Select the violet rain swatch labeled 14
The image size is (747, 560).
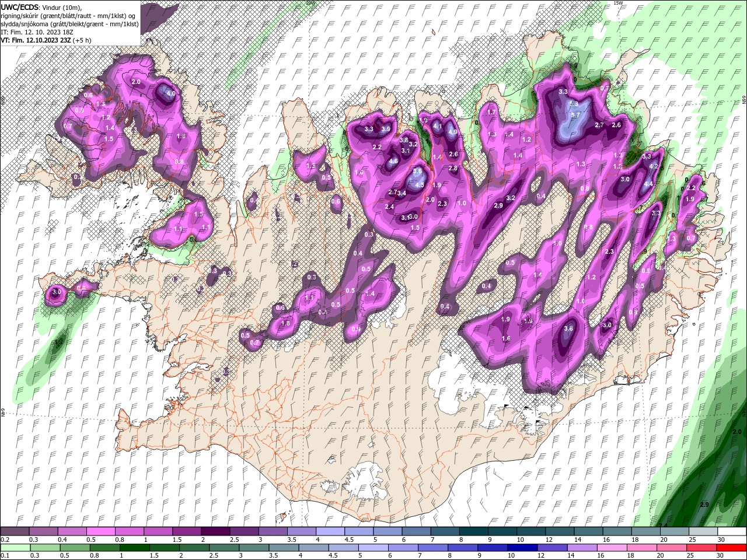[582, 548]
